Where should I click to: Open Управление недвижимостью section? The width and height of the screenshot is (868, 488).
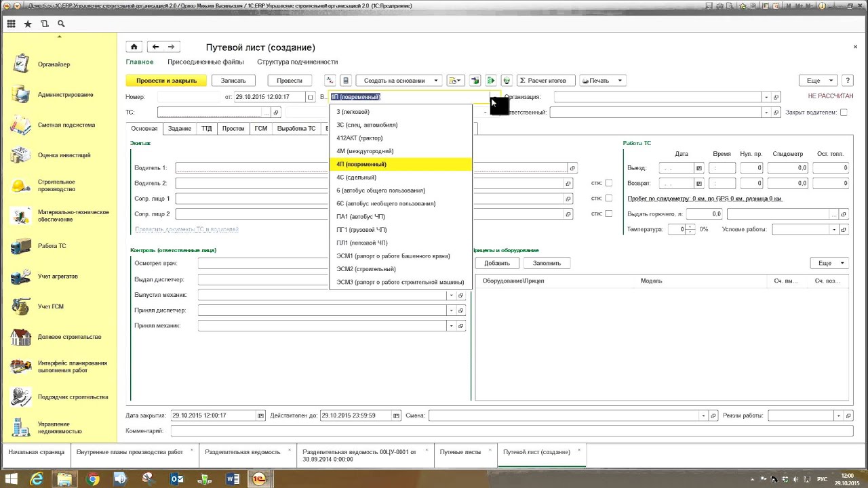click(x=60, y=428)
